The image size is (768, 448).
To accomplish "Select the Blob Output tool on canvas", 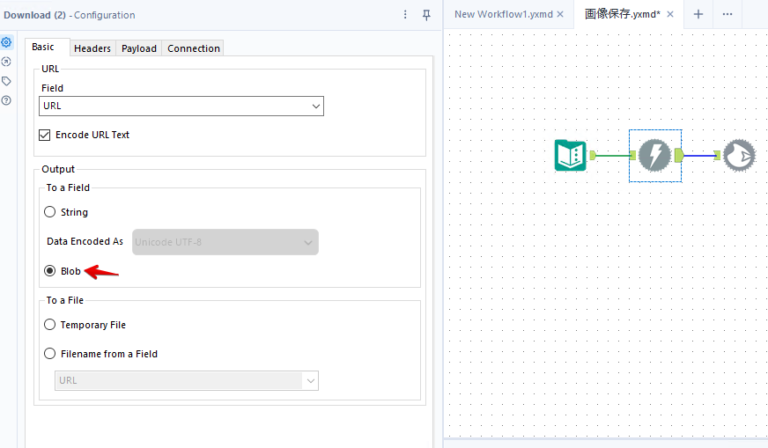I will [x=739, y=155].
